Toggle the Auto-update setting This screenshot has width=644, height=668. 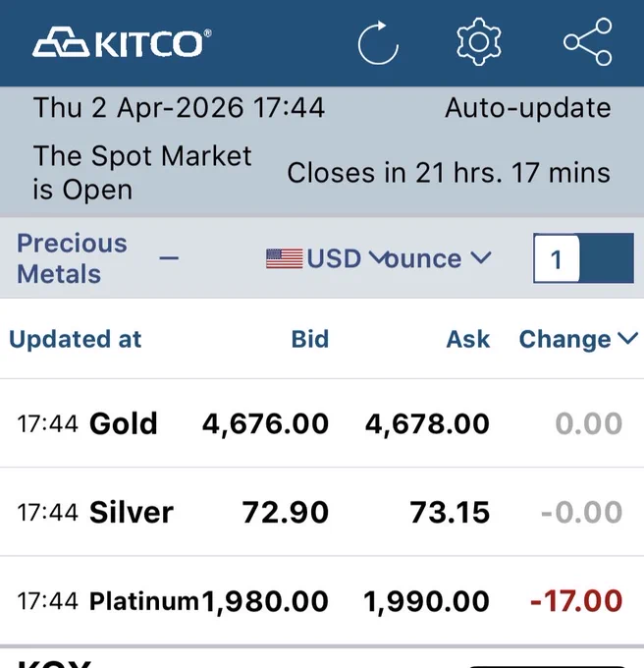pos(528,108)
